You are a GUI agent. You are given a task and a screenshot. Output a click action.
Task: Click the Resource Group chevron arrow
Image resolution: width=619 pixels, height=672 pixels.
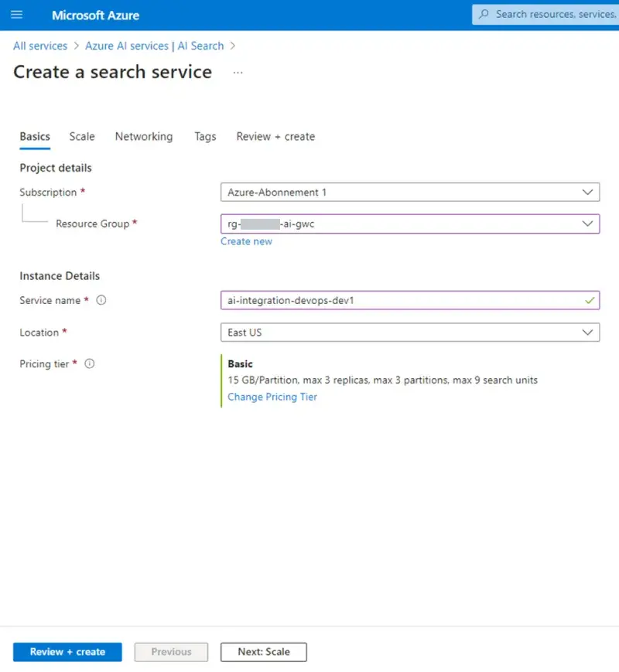point(588,223)
